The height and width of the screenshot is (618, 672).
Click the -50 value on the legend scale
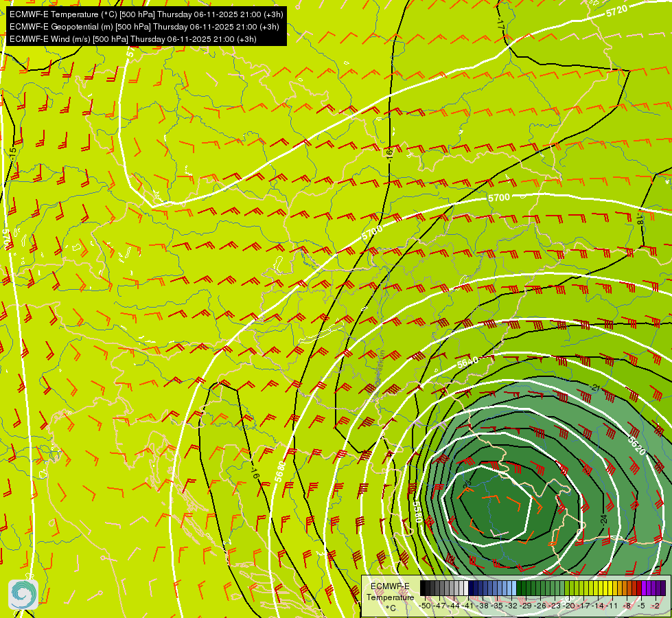[425, 606]
